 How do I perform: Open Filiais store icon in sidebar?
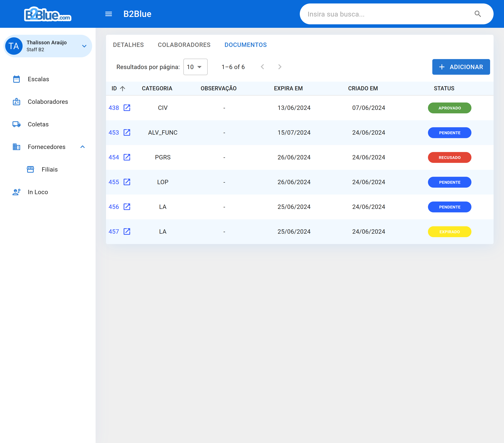click(30, 169)
